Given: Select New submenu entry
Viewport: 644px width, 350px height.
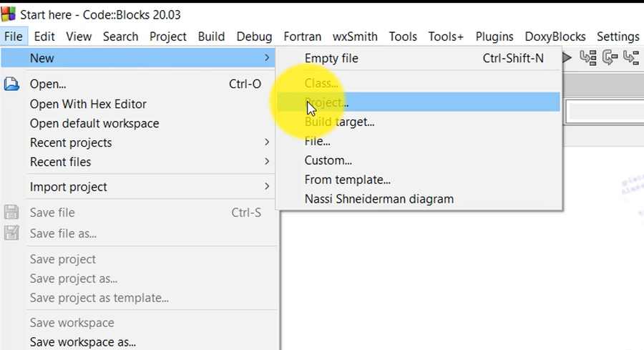Looking at the screenshot, I should 138,58.
